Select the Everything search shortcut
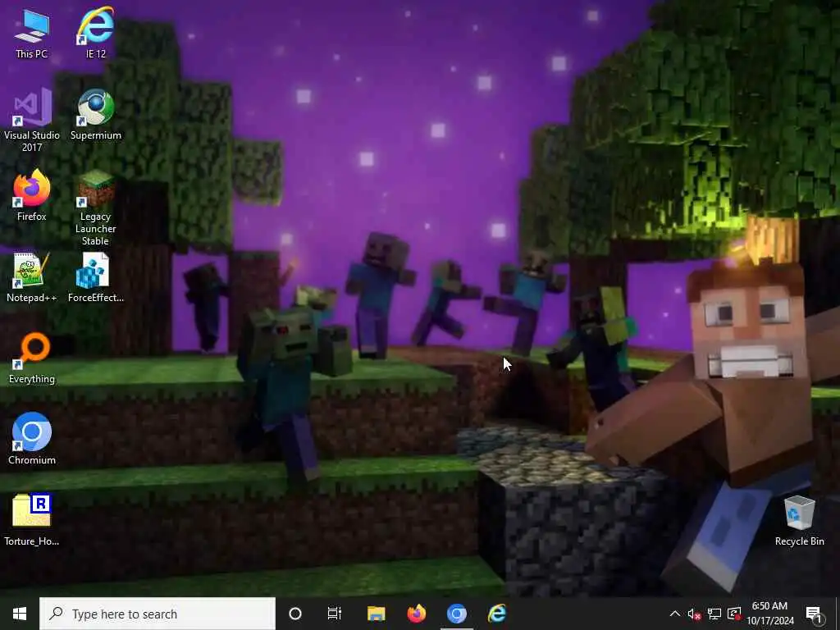The width and height of the screenshot is (840, 630). coord(32,358)
